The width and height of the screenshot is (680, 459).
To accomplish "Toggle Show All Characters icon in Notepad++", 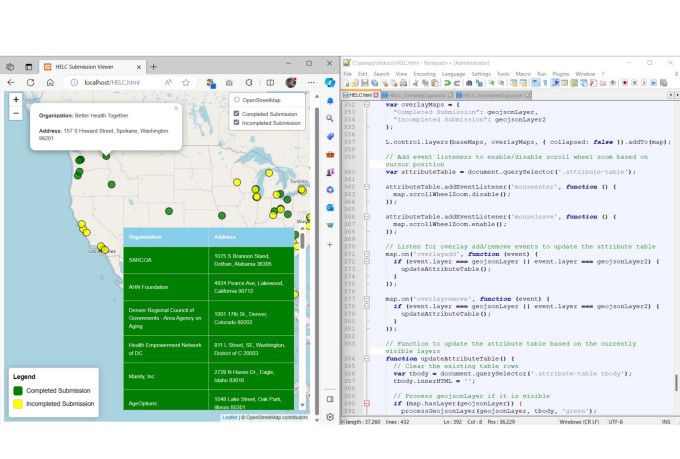I will coord(545,82).
